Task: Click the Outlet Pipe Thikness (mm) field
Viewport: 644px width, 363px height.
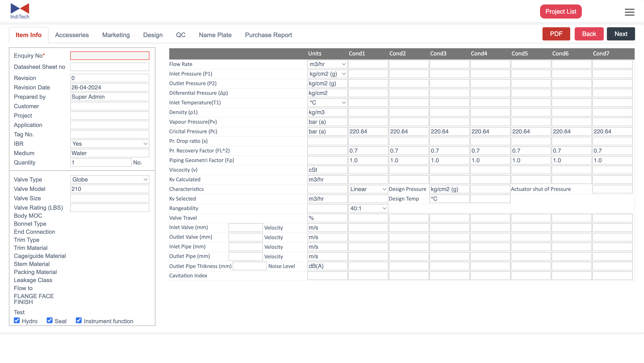Action: tap(250, 266)
